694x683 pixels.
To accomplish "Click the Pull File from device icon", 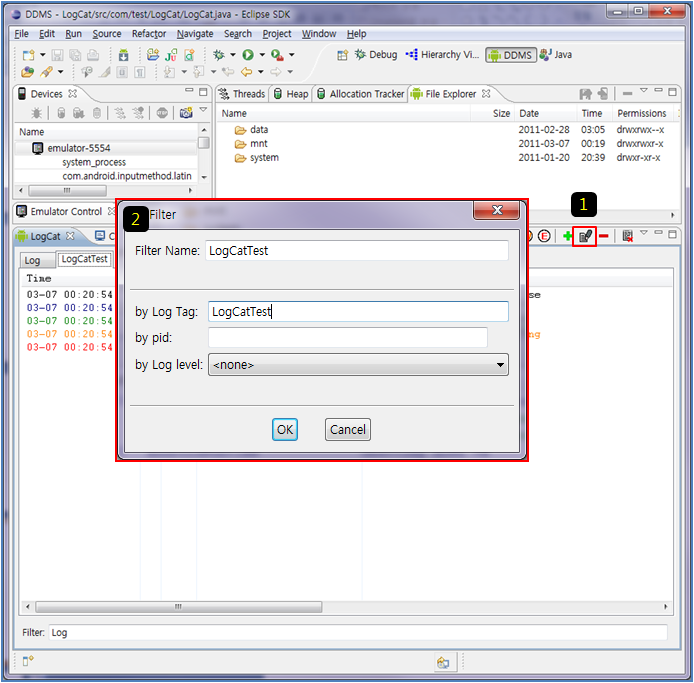I will [x=586, y=93].
